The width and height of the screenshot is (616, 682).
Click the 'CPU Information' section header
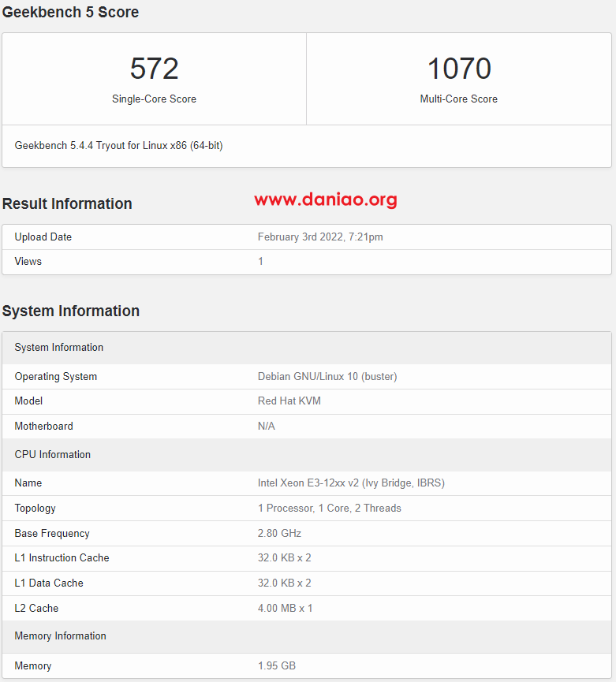307,454
